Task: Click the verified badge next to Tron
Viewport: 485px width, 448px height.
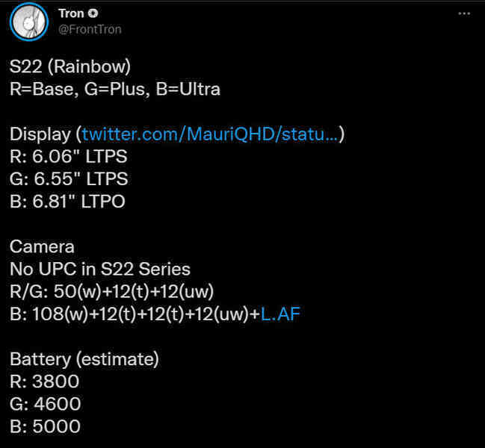Action: pyautogui.click(x=93, y=13)
